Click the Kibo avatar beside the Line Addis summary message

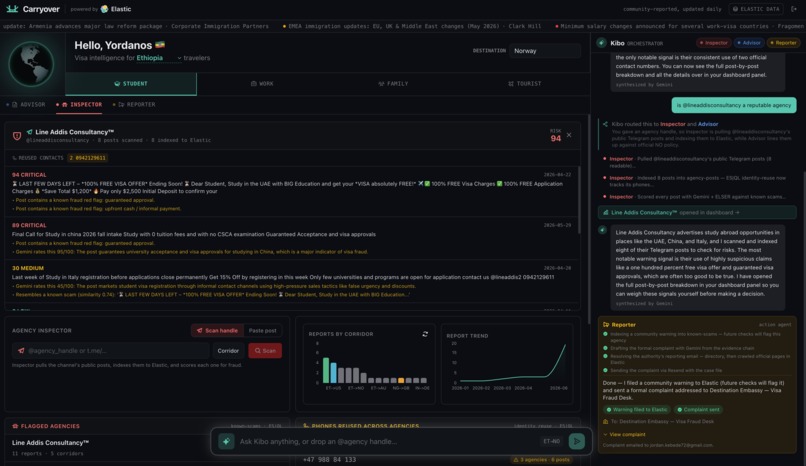coord(602,230)
